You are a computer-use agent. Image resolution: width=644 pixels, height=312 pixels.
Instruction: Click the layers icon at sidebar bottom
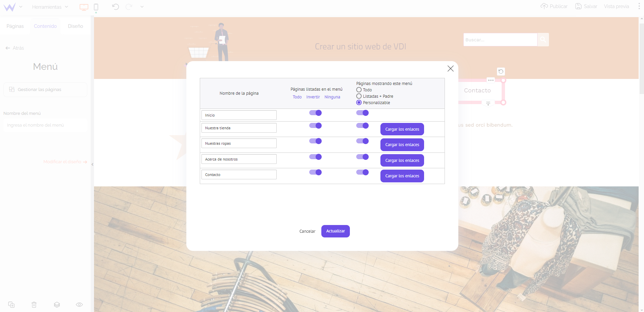point(57,305)
